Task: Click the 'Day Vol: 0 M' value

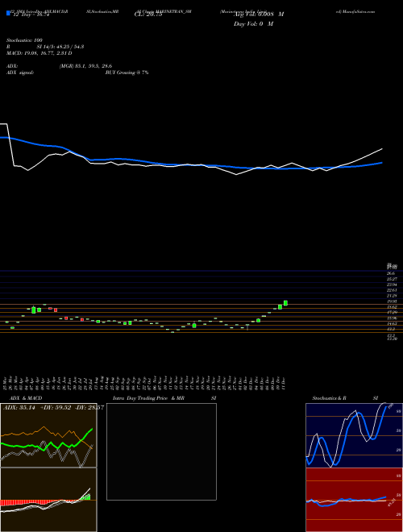Action: 253,24
